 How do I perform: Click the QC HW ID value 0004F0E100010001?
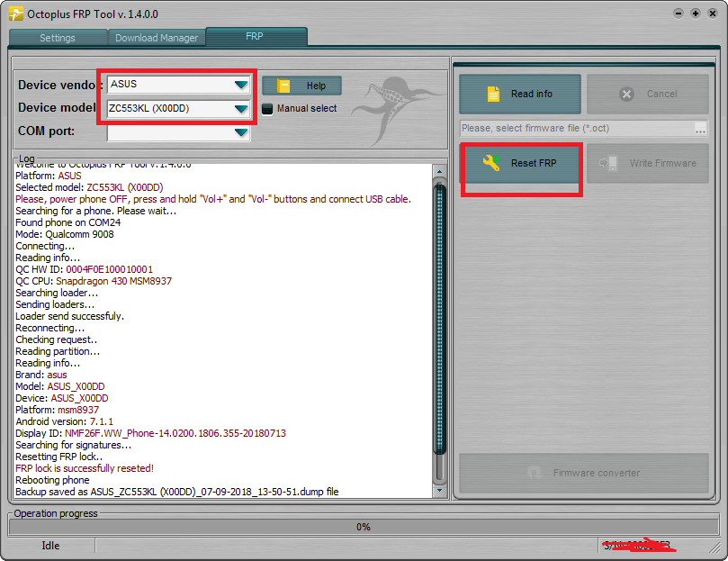(x=109, y=269)
